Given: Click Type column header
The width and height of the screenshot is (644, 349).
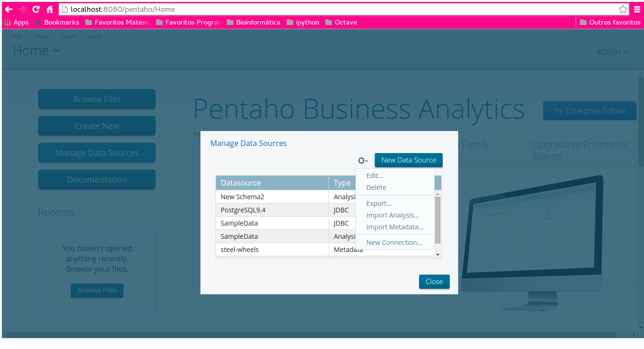Looking at the screenshot, I should pyautogui.click(x=342, y=183).
